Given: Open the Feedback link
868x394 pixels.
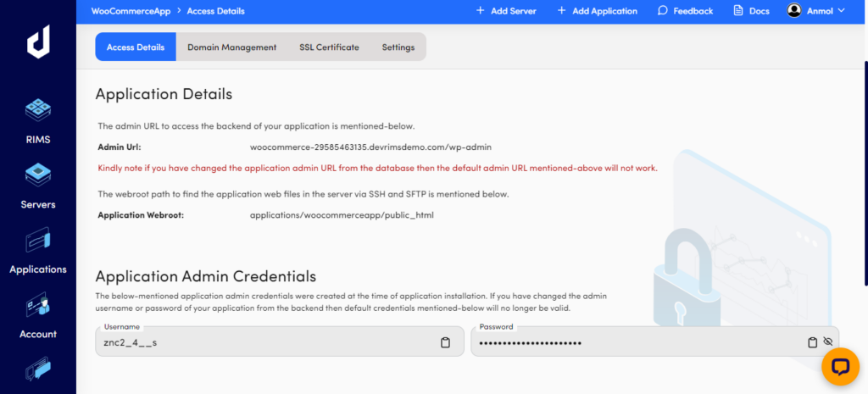Looking at the screenshot, I should (685, 11).
